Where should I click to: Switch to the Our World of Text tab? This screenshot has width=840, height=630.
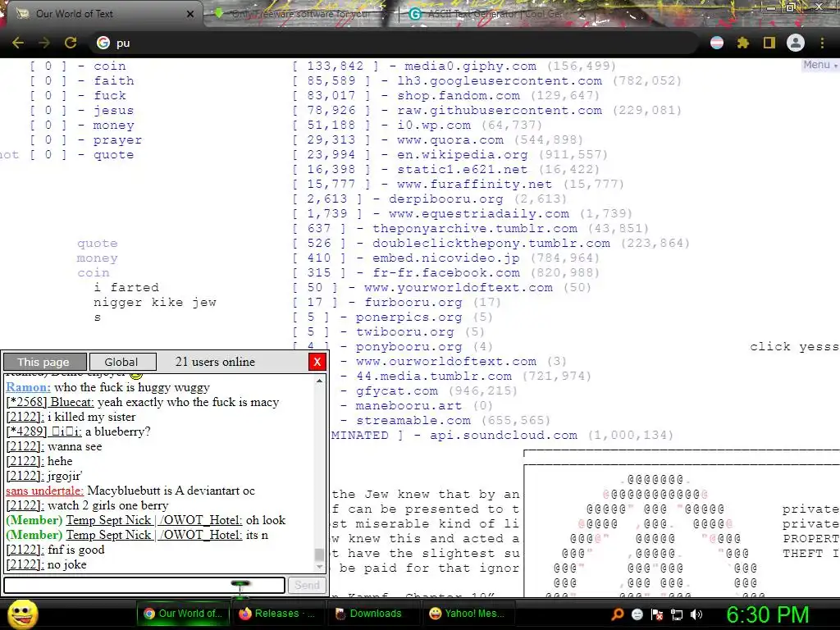pyautogui.click(x=102, y=14)
